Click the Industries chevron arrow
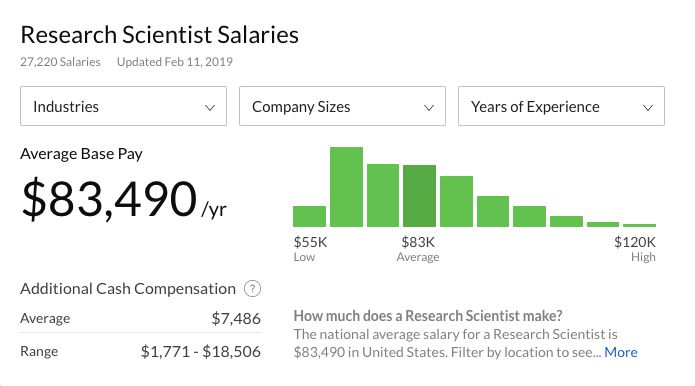This screenshot has width=695, height=386. [210, 107]
